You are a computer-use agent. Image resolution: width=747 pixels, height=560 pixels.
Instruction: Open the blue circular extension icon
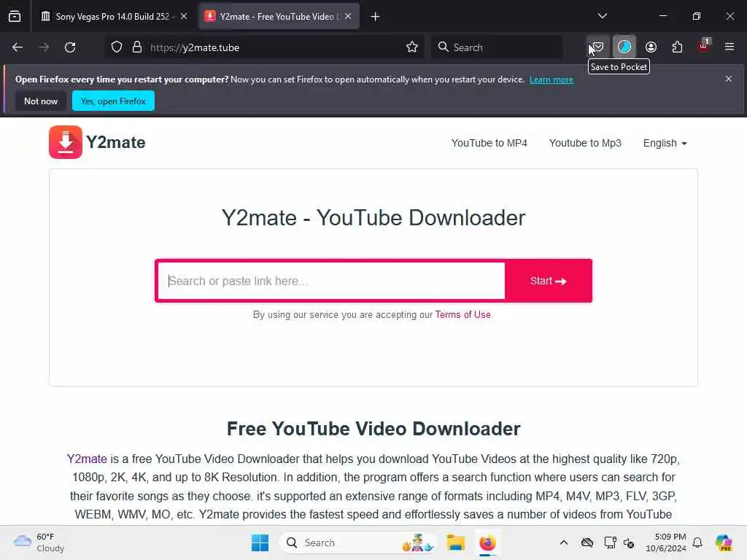coord(624,47)
